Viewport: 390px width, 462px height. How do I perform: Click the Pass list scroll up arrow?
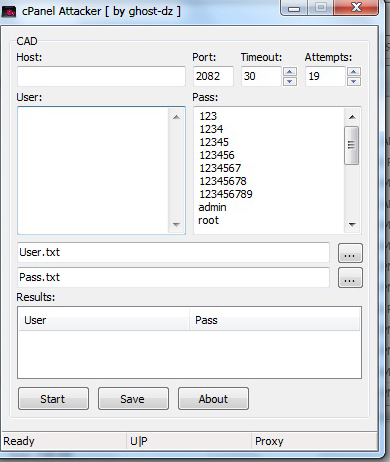[352, 117]
